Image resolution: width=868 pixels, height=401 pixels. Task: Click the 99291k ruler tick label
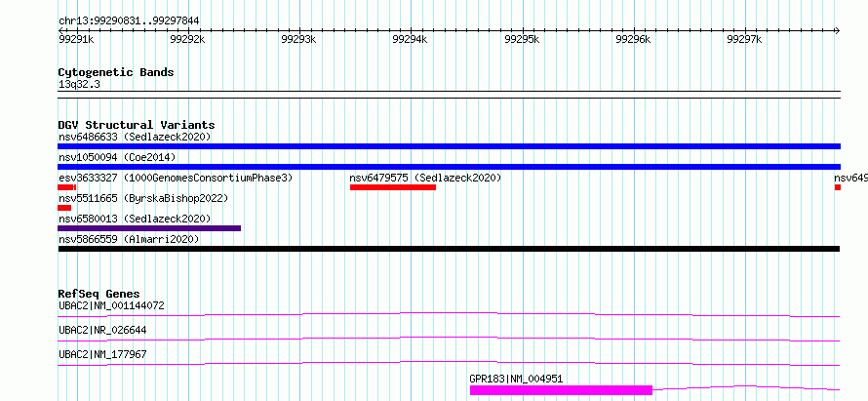pos(76,39)
